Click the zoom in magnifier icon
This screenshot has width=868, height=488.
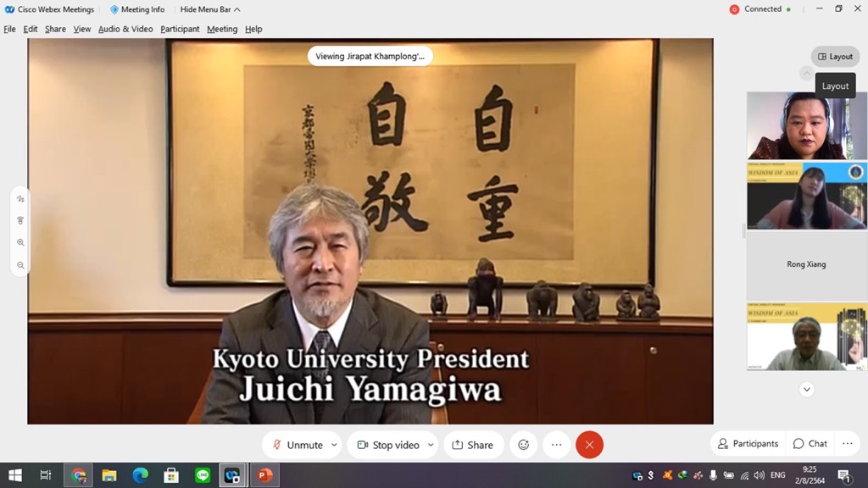(20, 242)
